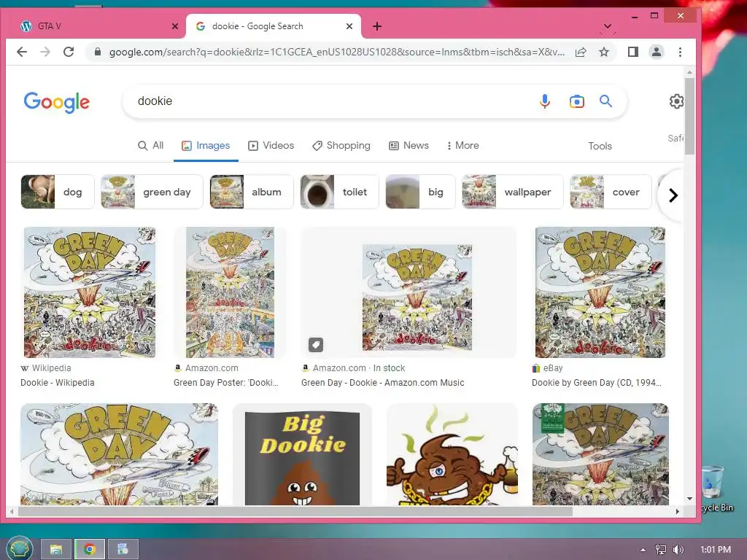Open Dookie by Green Day (CD, 1994 link
The image size is (747, 560).
tap(597, 382)
